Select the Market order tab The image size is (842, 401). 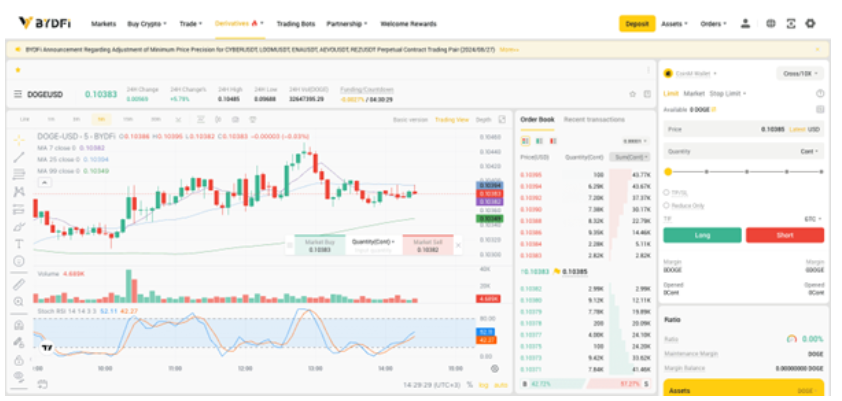click(694, 93)
